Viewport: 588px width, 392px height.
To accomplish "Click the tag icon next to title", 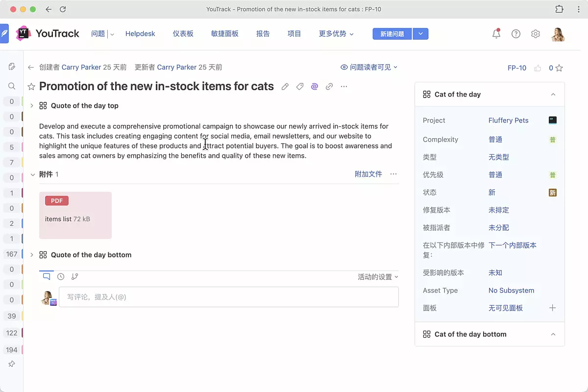I will coord(300,87).
